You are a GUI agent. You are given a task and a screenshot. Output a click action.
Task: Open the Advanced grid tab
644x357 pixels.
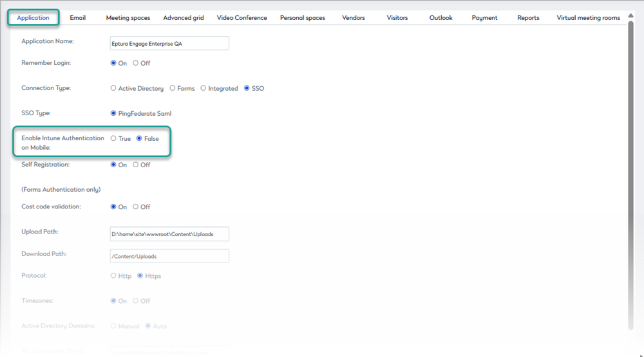point(184,18)
